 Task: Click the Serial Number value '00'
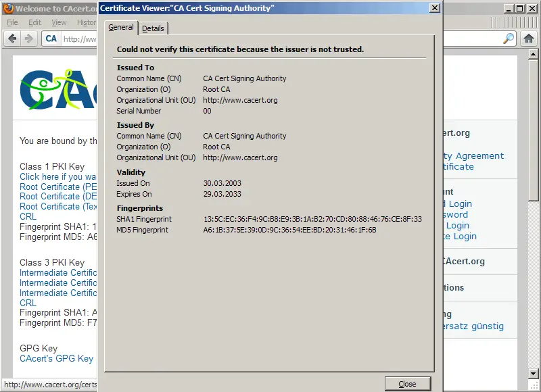[x=207, y=111]
